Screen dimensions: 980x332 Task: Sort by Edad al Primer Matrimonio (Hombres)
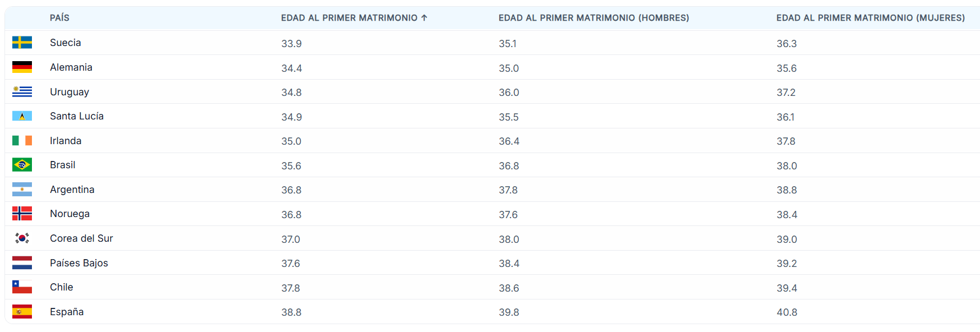click(x=593, y=18)
